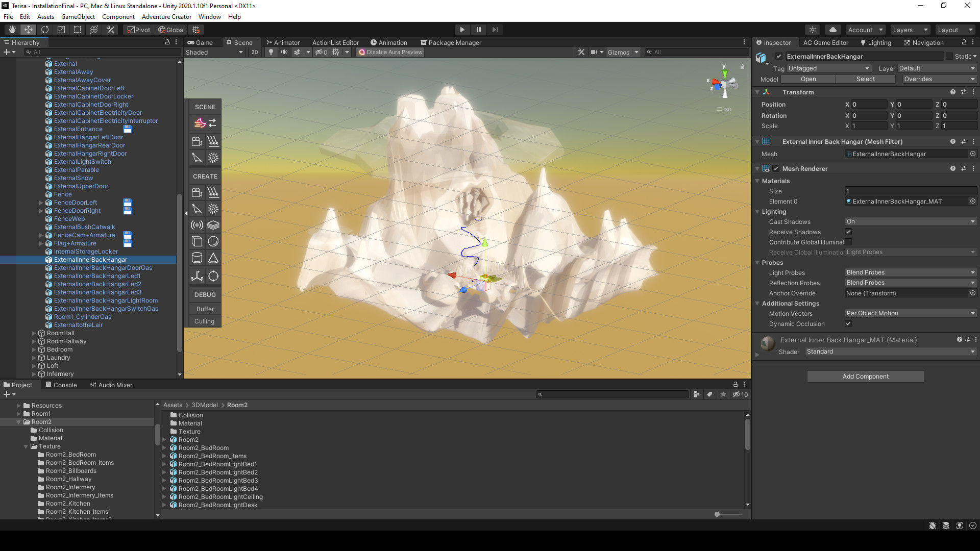Toggle scene lighting bulb icon
The height and width of the screenshot is (551, 980).
pyautogui.click(x=271, y=52)
